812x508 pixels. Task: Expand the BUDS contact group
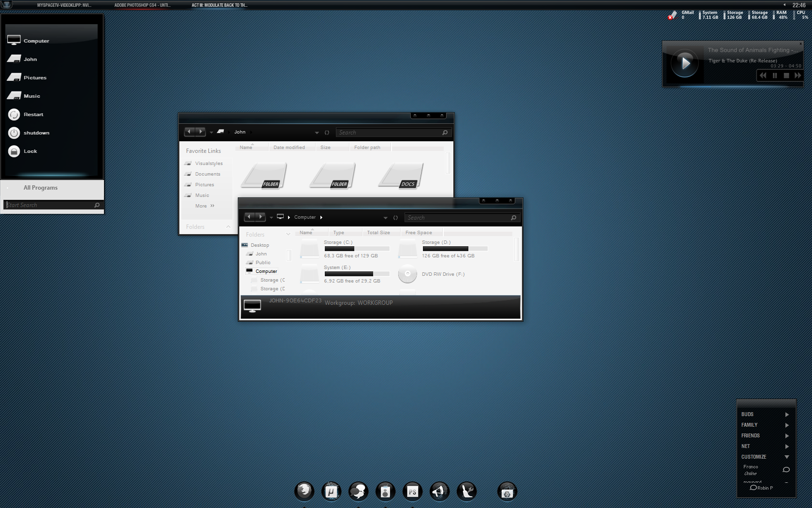coord(787,415)
